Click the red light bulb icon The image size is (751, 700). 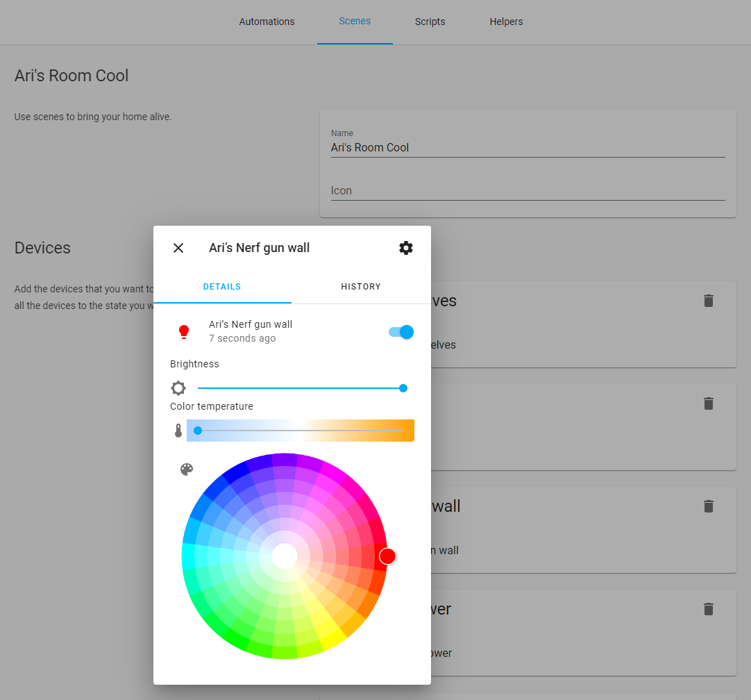click(184, 331)
